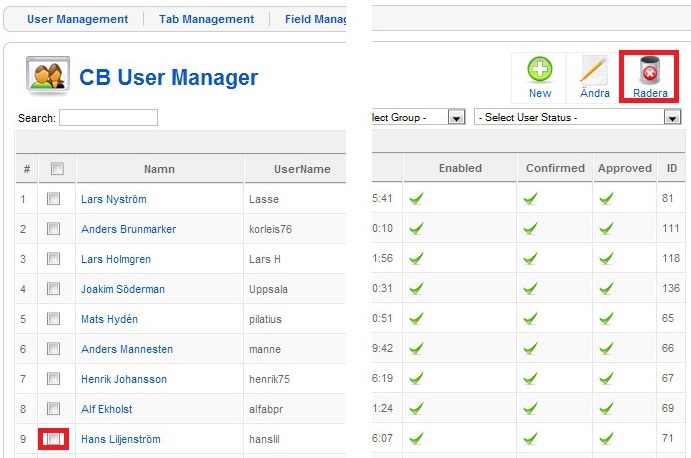Image resolution: width=691 pixels, height=458 pixels.
Task: Sort by the Approved column header
Action: (x=625, y=168)
